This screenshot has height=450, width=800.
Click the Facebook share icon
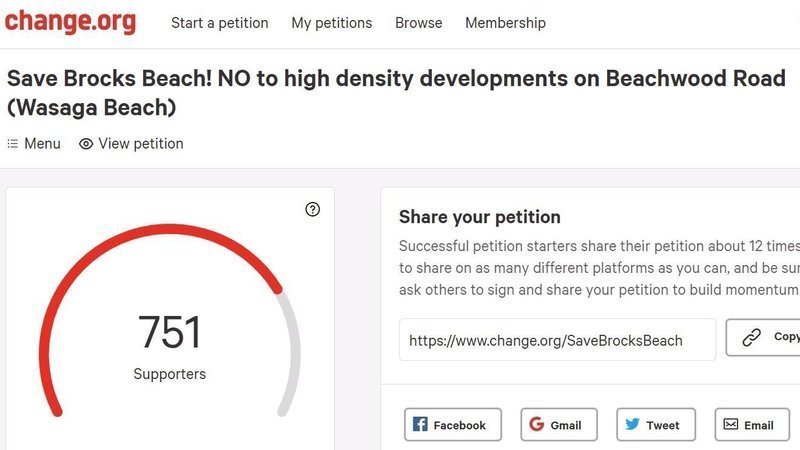421,425
